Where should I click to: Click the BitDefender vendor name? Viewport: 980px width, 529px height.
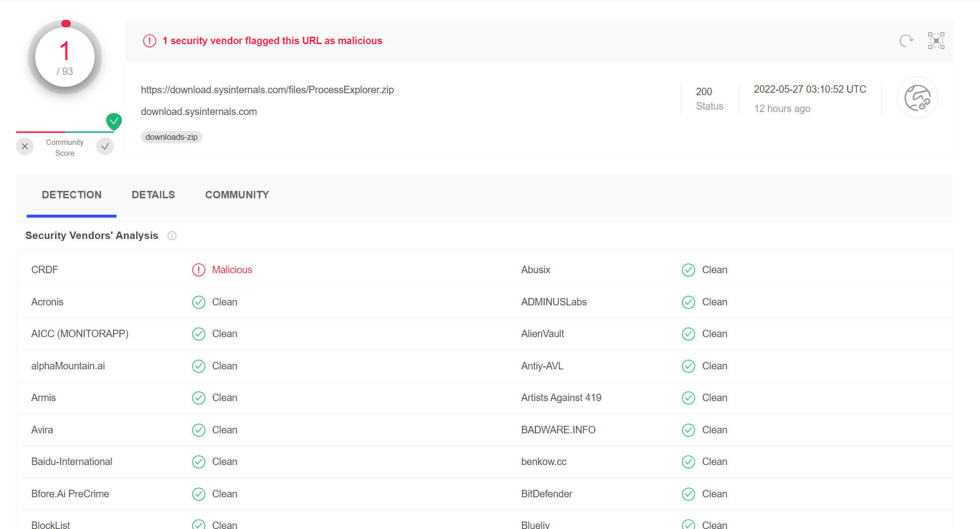(546, 494)
